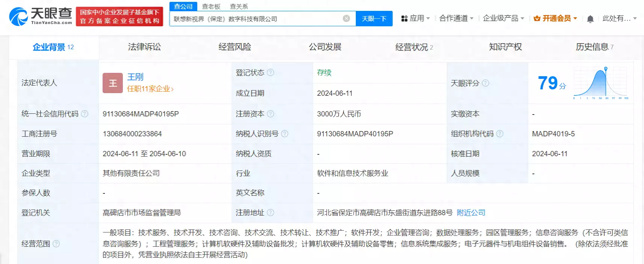
Task: Click question mark icon beside 天眼评分
Action: pos(485,83)
